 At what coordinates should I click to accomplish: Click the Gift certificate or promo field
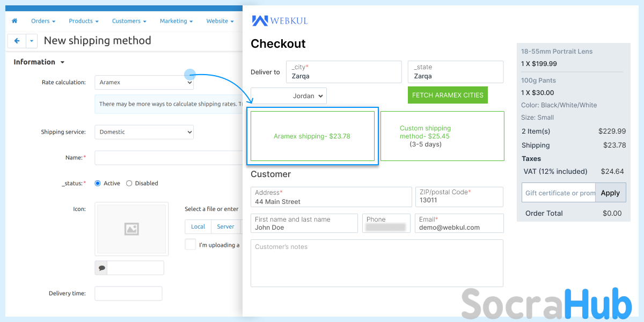tap(559, 193)
